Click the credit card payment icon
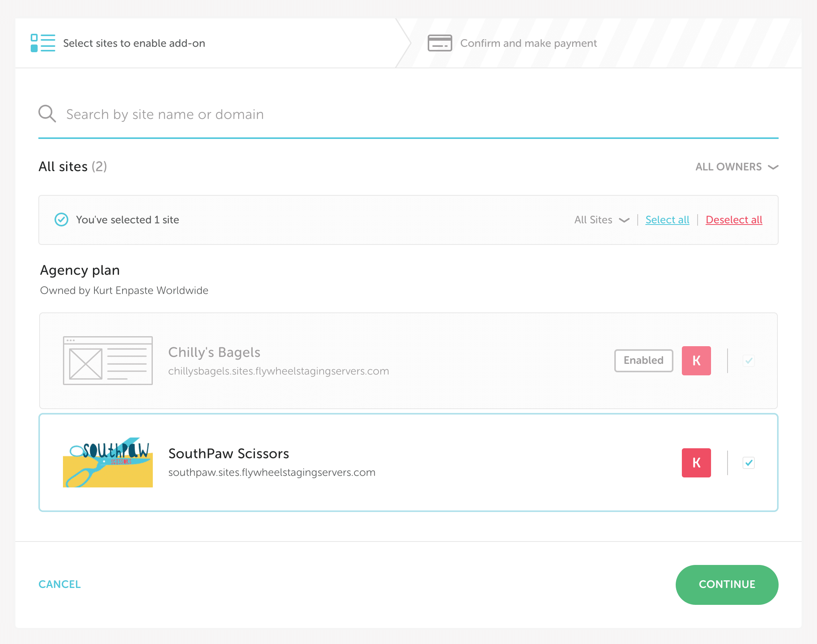 pyautogui.click(x=440, y=43)
